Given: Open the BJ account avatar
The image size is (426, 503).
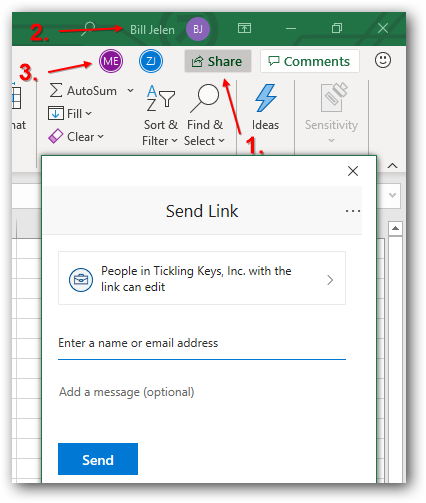Looking at the screenshot, I should click(198, 29).
